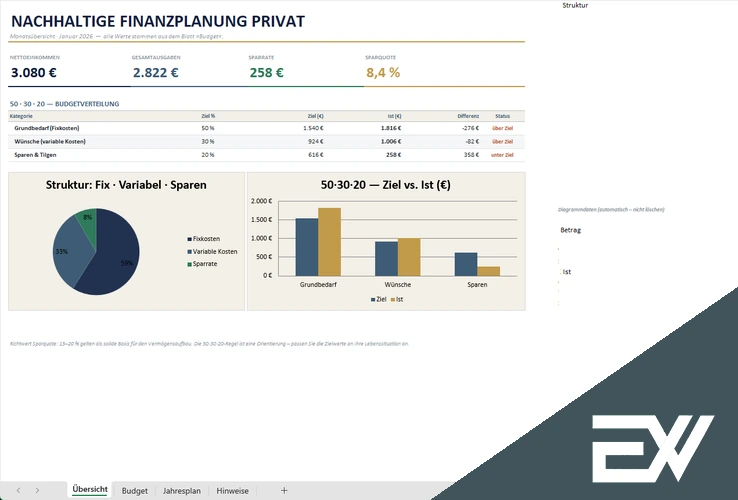Image resolution: width=738 pixels, height=500 pixels.
Task: Click the previous sheet navigation arrow
Action: click(x=18, y=491)
